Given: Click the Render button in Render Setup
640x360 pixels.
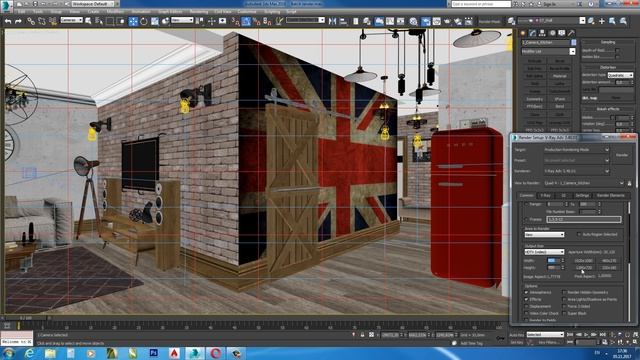Looking at the screenshot, I should (622, 155).
